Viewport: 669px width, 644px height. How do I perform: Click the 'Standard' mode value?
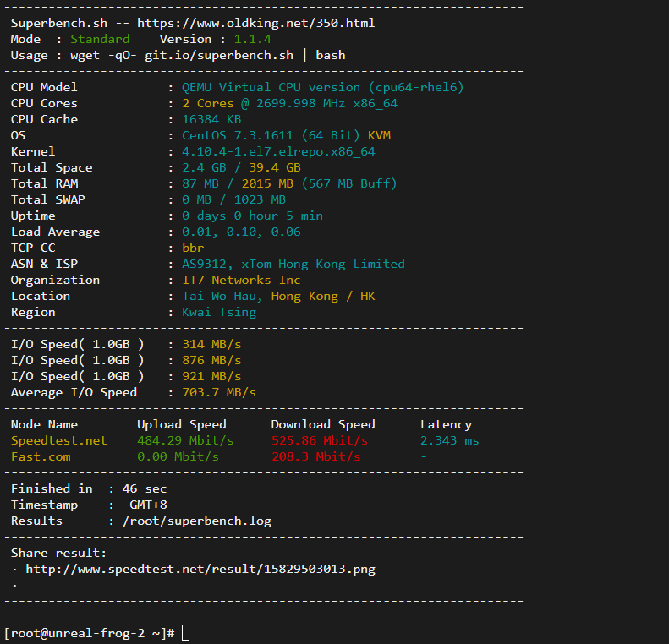(100, 39)
